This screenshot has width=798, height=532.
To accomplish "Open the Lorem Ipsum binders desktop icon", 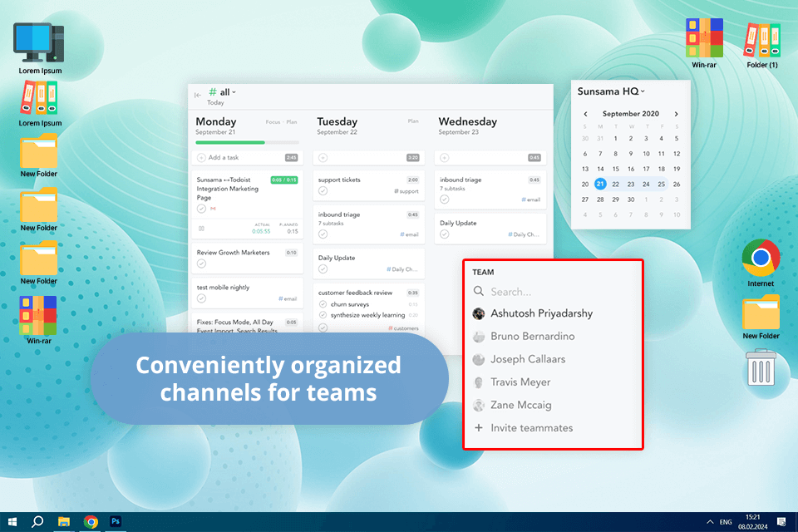I will (x=40, y=103).
